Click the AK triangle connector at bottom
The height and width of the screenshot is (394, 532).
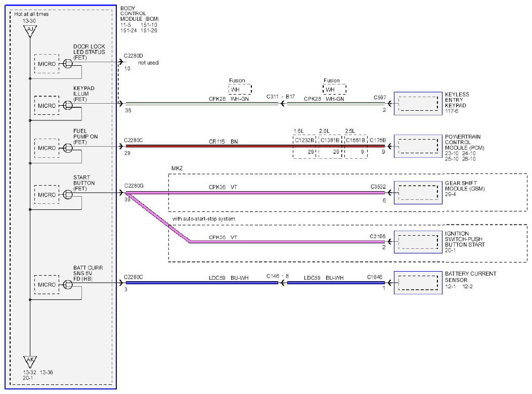[30, 362]
